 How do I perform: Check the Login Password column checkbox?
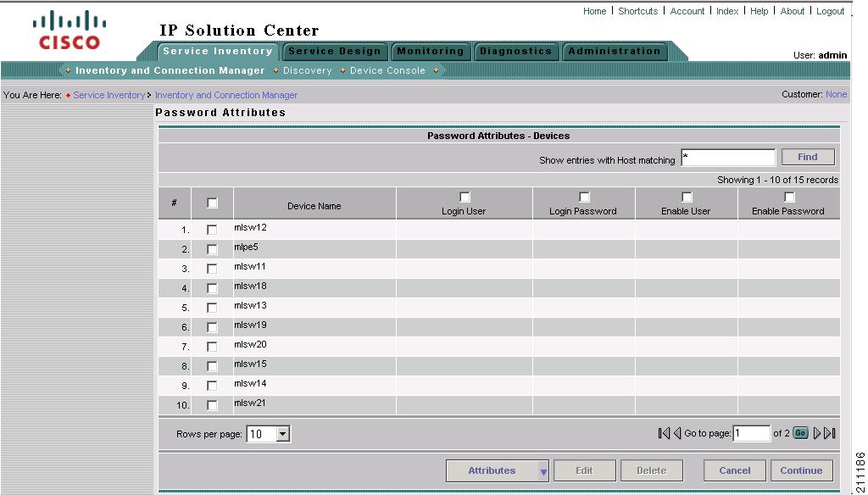(x=583, y=197)
